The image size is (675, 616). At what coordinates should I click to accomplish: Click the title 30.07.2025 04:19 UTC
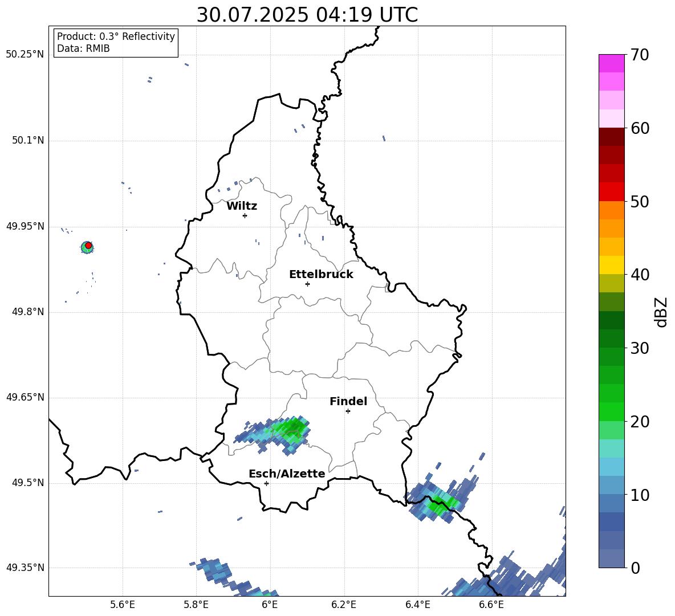tap(307, 15)
